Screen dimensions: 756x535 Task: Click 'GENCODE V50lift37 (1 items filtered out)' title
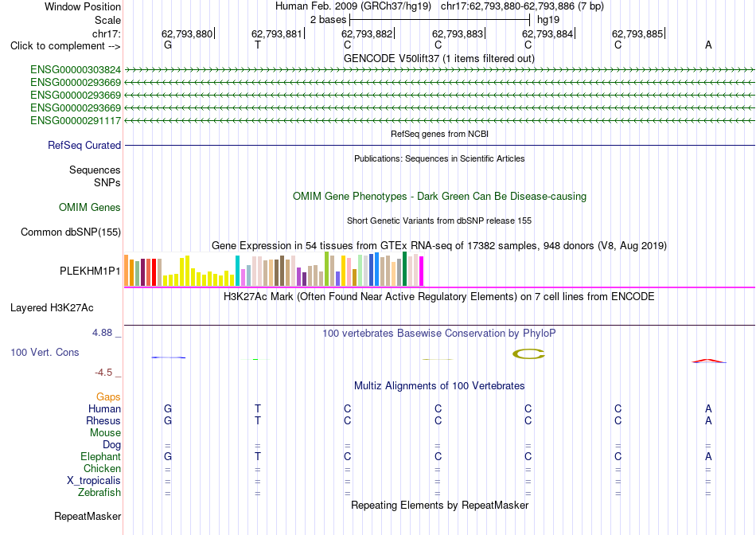(x=439, y=58)
